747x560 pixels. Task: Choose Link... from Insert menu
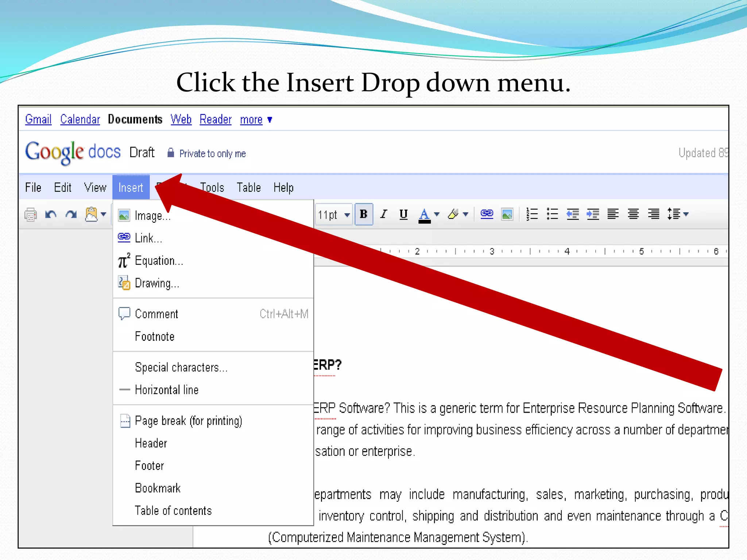tap(213, 238)
